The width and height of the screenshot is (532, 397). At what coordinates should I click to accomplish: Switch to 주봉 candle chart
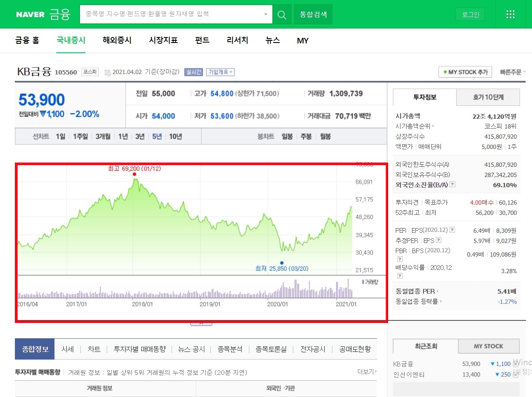[x=306, y=137]
